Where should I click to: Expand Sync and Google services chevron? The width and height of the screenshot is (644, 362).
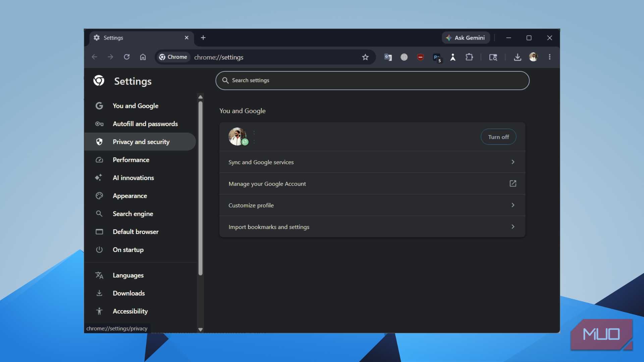pyautogui.click(x=513, y=162)
